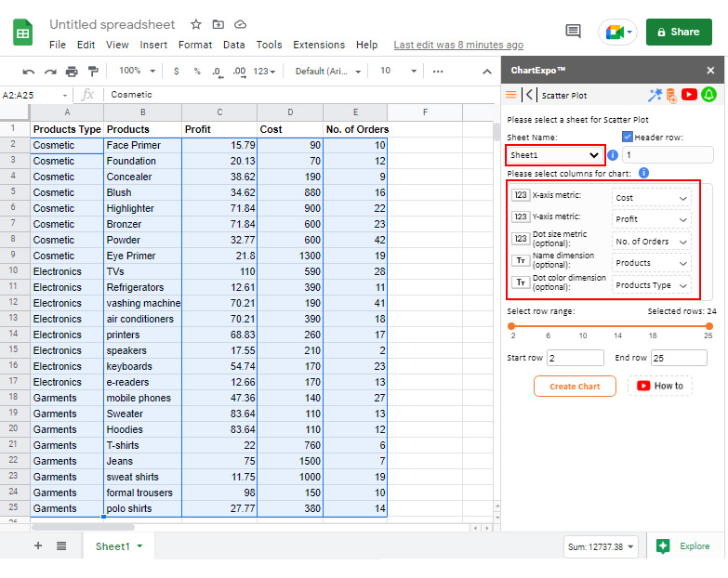This screenshot has width=728, height=578.
Task: Open the View menu
Action: (117, 45)
